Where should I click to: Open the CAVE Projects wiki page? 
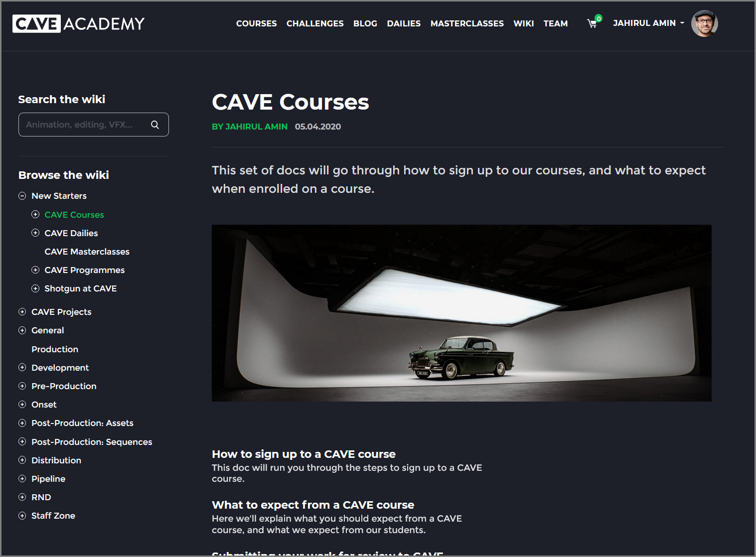pos(61,312)
